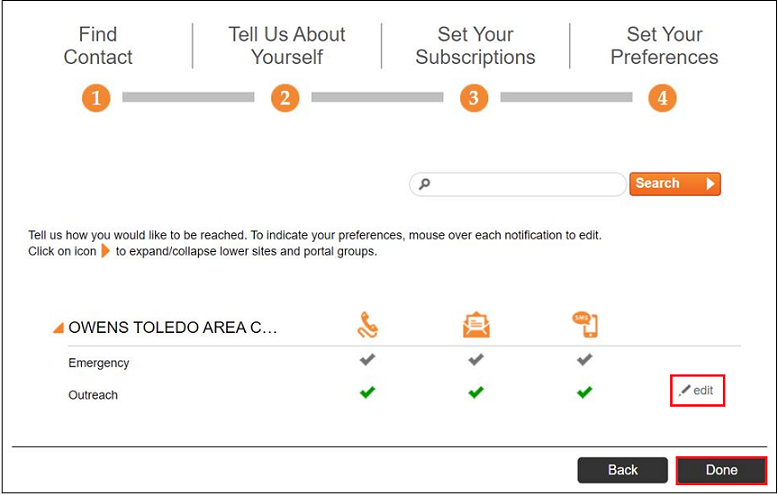Click the Done button
Image resolution: width=778 pixels, height=495 pixels.
tap(721, 470)
